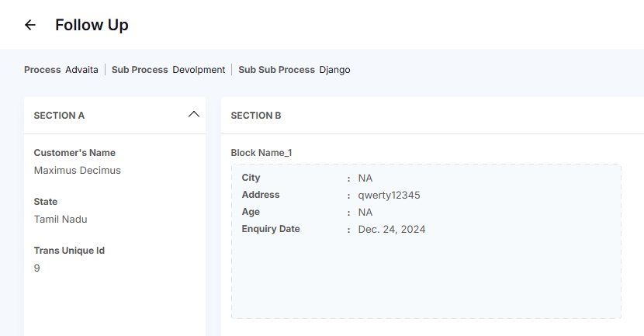Click the Block Name_1 heading
Image resolution: width=644 pixels, height=336 pixels.
(261, 153)
